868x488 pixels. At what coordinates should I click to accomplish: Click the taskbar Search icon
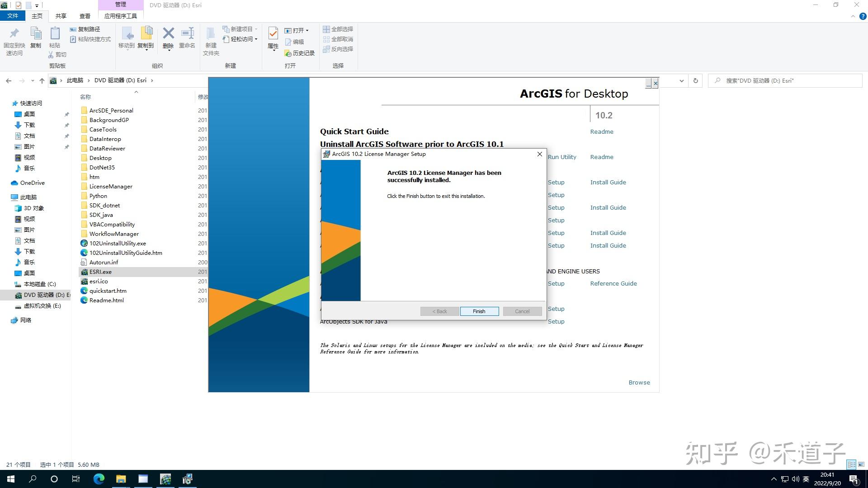click(33, 479)
